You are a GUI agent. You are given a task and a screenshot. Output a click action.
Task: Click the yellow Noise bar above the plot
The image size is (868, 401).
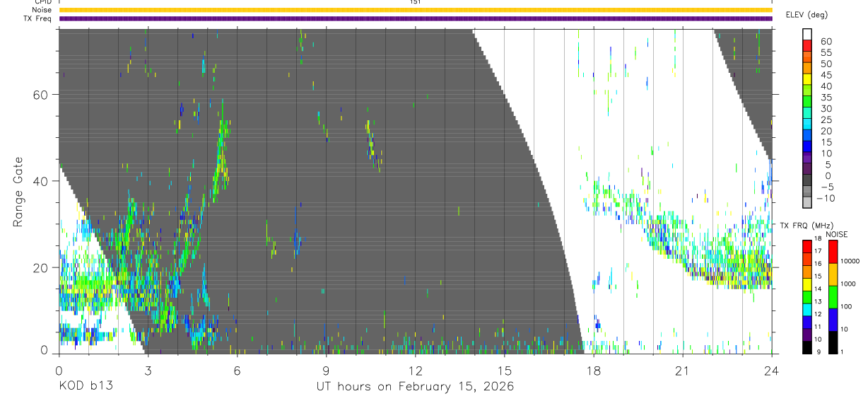415,10
